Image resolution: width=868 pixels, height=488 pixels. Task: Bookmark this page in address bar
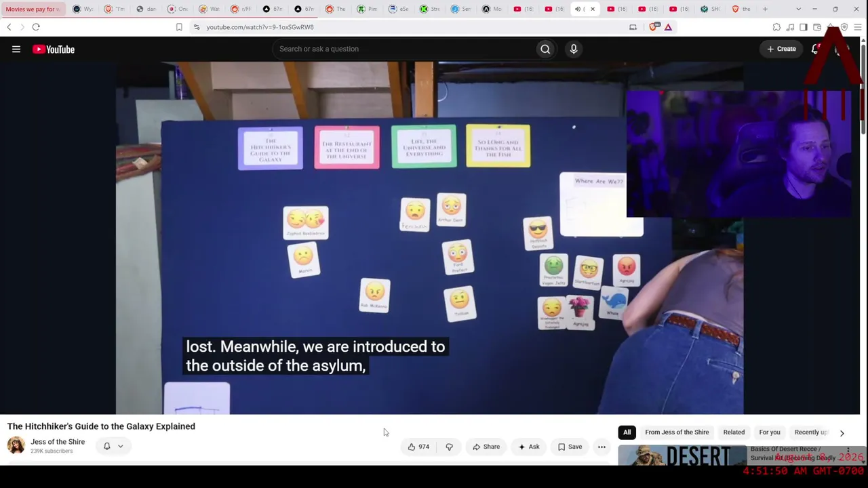click(179, 27)
